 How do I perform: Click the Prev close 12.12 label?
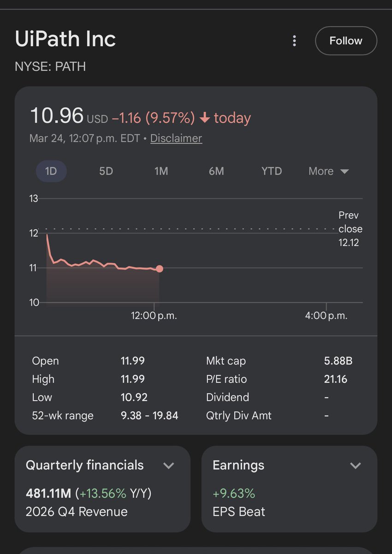pos(350,229)
